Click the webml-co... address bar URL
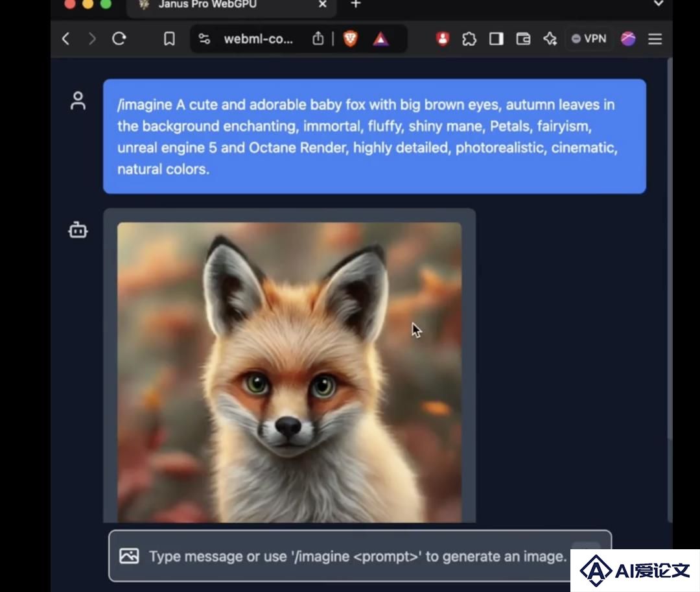700x592 pixels. [258, 40]
